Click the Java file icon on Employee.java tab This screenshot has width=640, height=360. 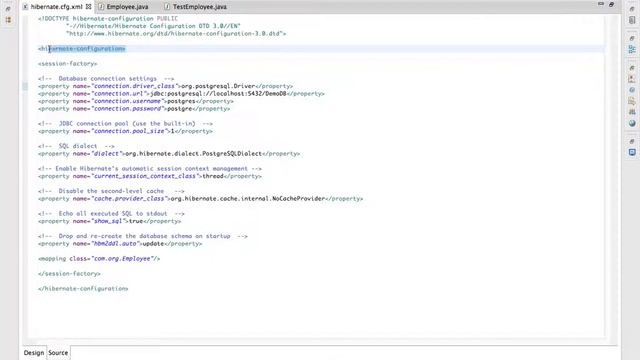coord(101,7)
